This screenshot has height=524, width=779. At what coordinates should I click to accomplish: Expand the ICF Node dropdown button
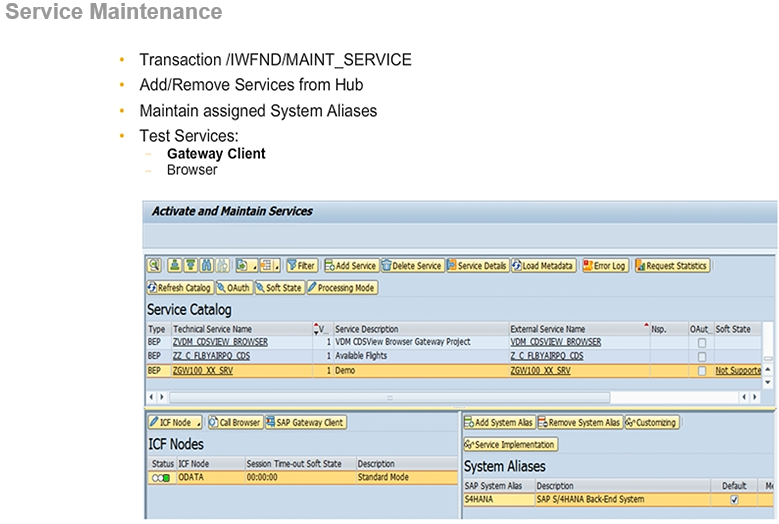tap(175, 423)
